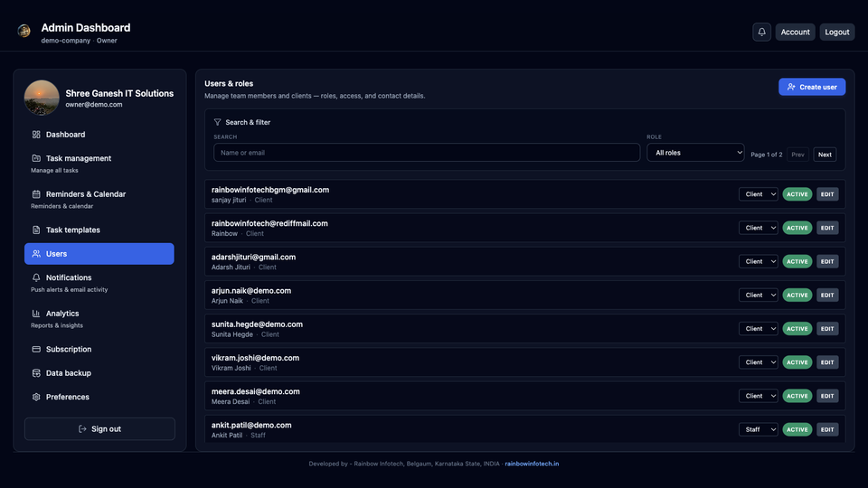The height and width of the screenshot is (488, 868).
Task: Toggle ACTIVE status for rainbowinfotechbgm@gmail.com
Action: [x=797, y=194]
